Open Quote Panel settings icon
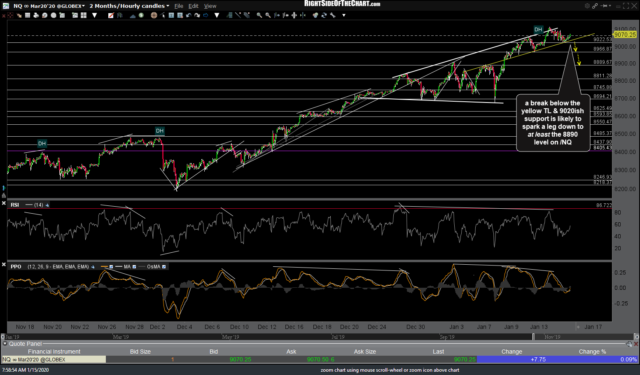The height and width of the screenshot is (375, 640). point(629,344)
